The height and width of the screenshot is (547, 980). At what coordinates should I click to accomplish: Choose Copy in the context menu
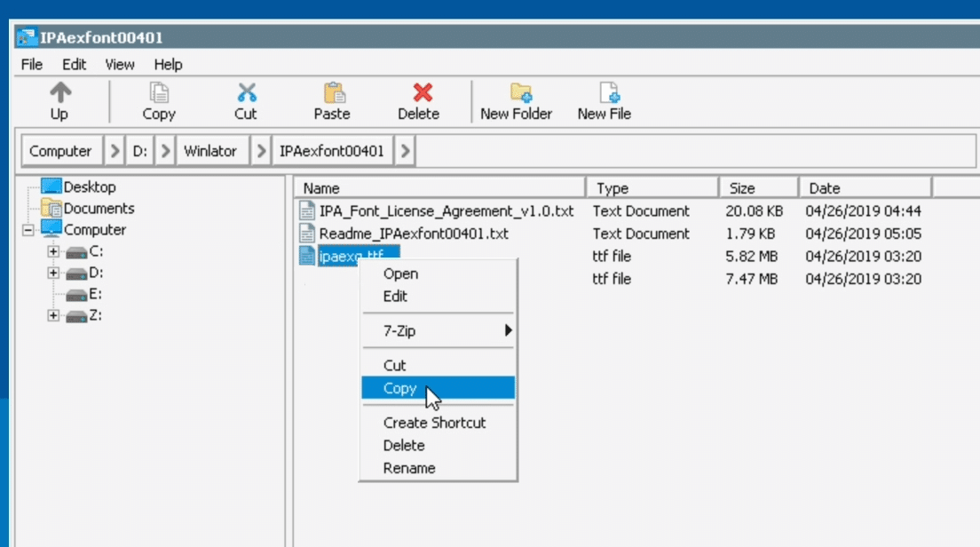click(439, 387)
